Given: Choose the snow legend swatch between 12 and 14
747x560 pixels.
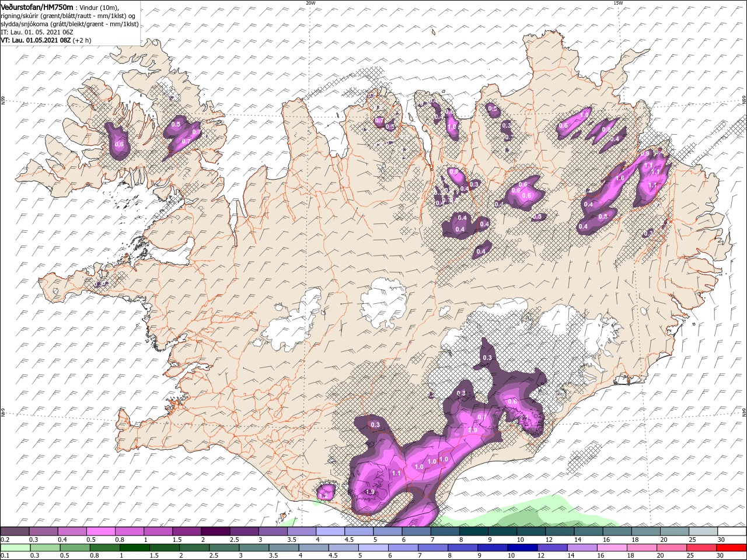Looking at the screenshot, I should click(x=560, y=531).
